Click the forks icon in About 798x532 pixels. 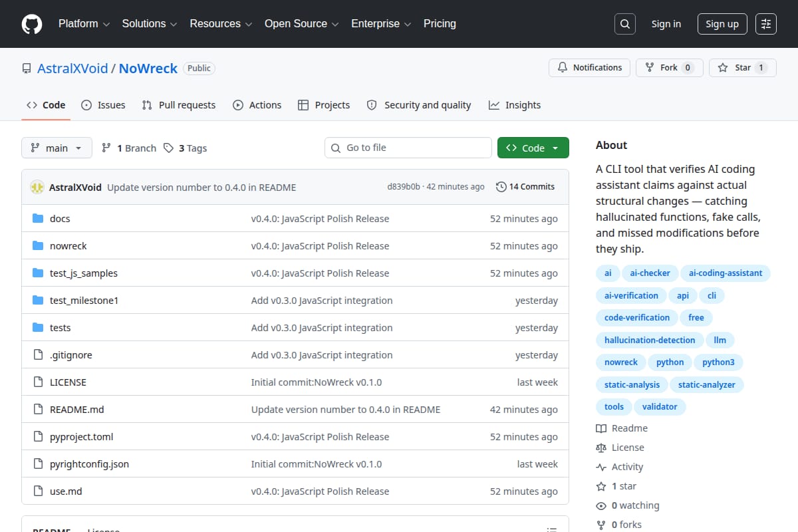click(x=601, y=525)
